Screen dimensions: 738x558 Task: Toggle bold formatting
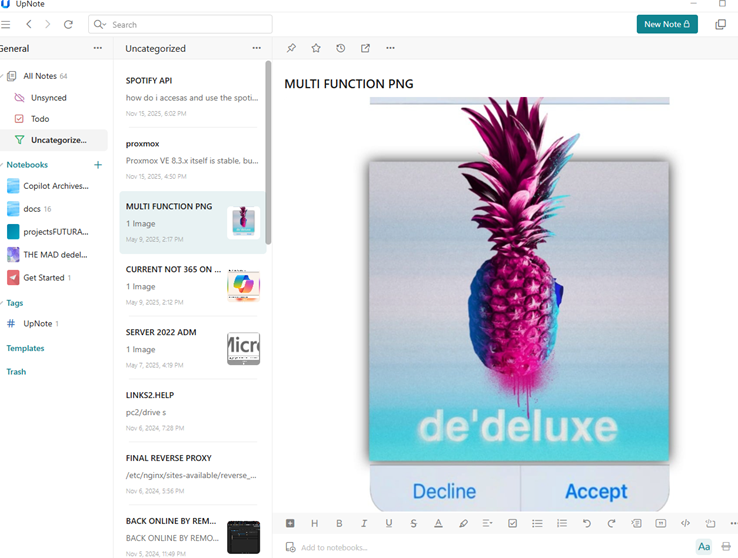point(339,523)
